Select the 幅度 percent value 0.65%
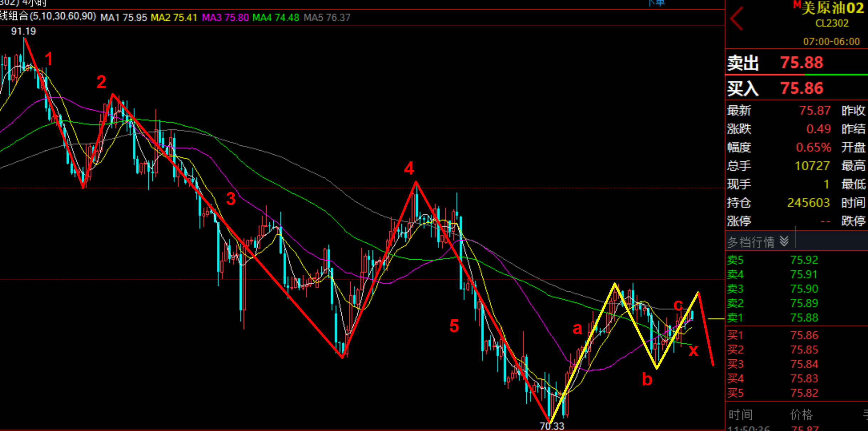Screen dimensions: 868x431 click(x=814, y=147)
